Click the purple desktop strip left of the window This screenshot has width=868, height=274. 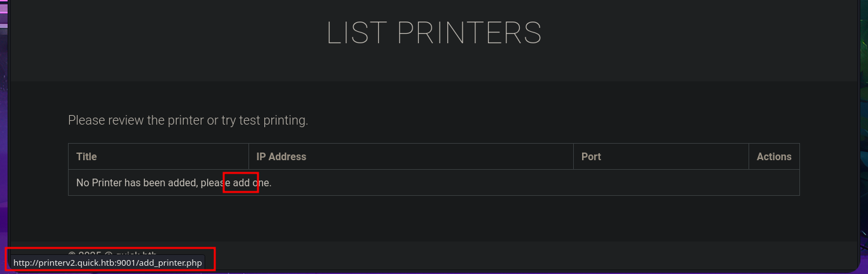point(4,127)
